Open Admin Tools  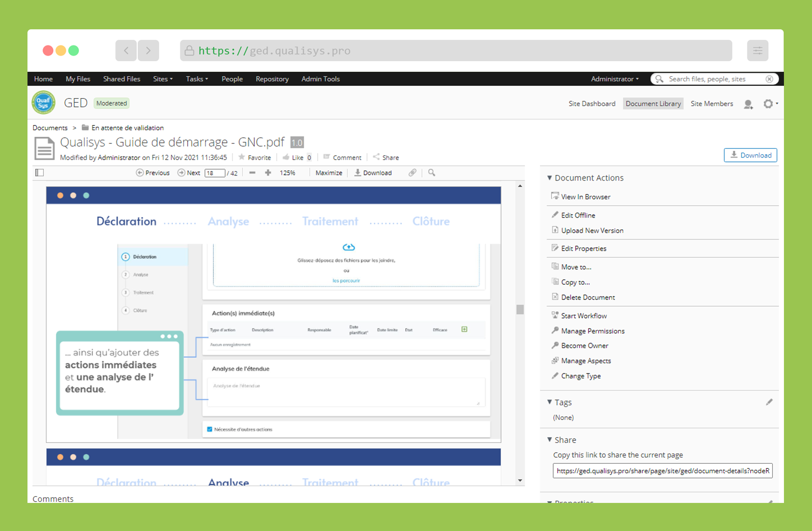pyautogui.click(x=321, y=79)
